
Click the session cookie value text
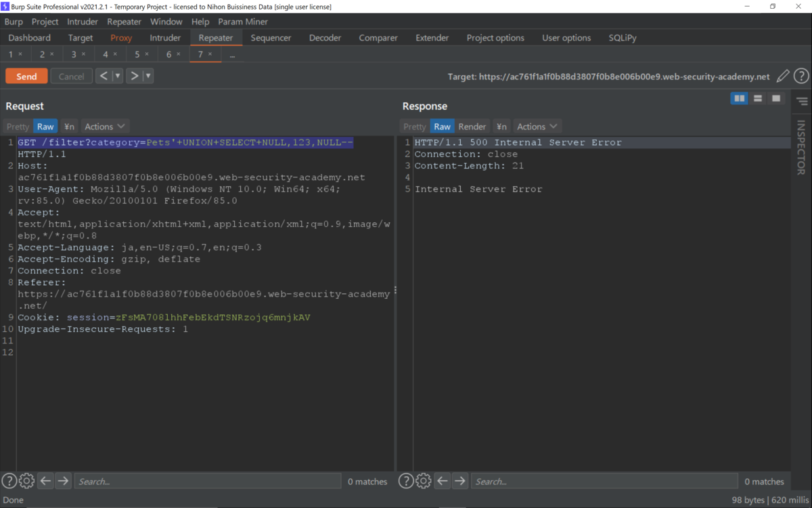(x=213, y=317)
